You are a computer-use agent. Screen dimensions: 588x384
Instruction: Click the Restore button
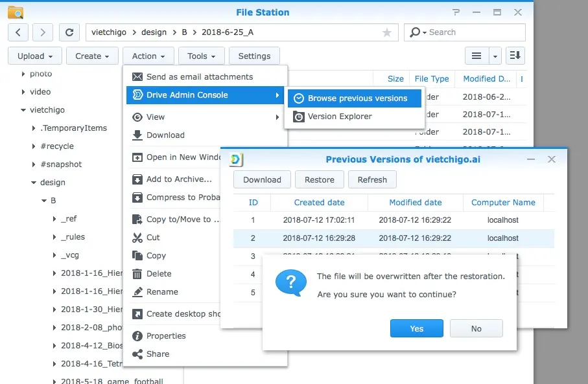click(320, 180)
